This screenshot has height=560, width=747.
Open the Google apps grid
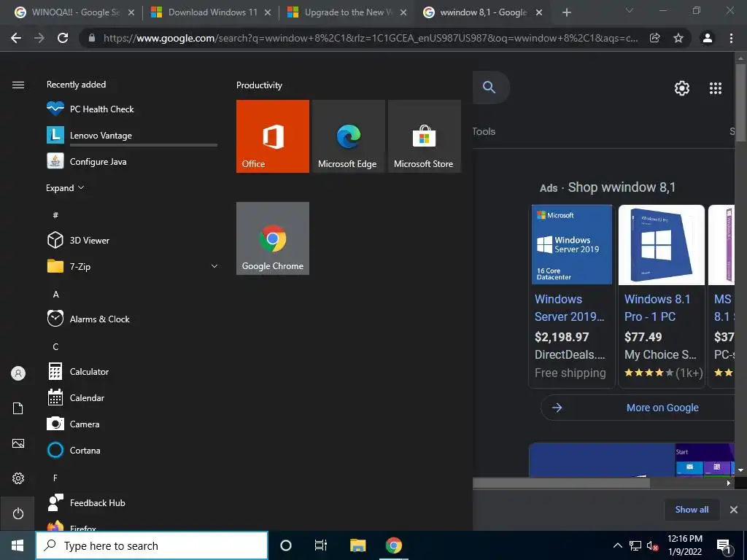click(x=716, y=88)
